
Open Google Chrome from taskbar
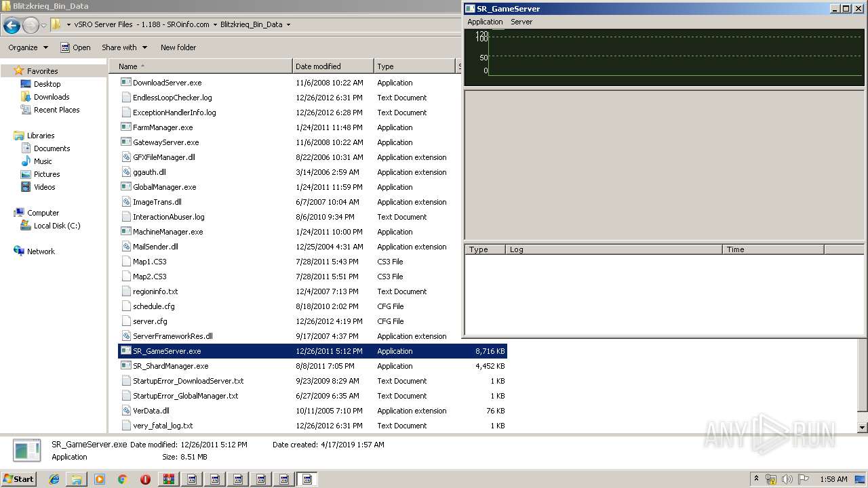coord(123,479)
